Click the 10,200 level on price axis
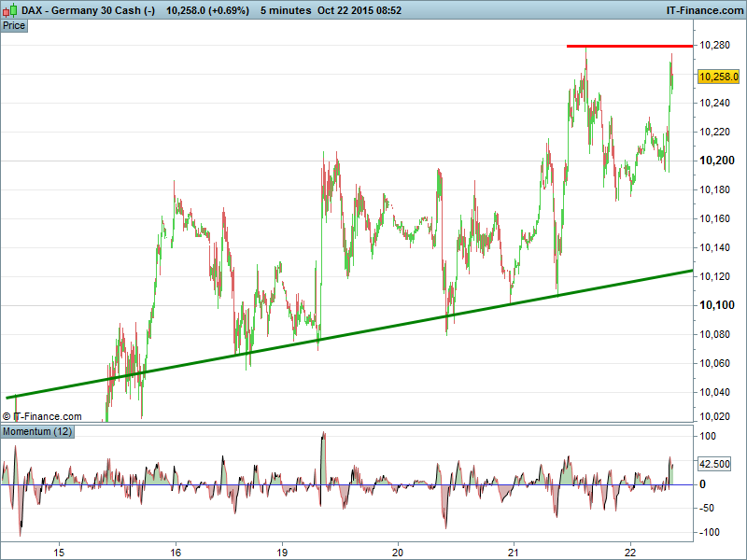The height and width of the screenshot is (560, 747). click(715, 161)
